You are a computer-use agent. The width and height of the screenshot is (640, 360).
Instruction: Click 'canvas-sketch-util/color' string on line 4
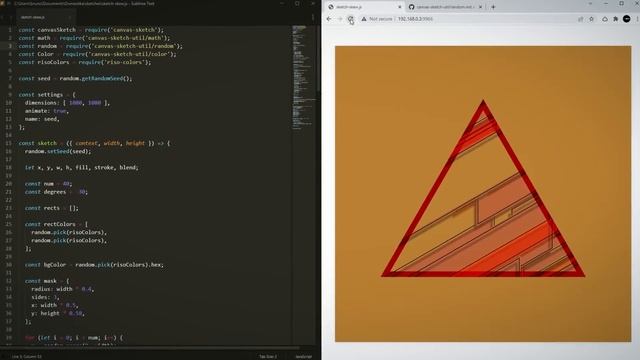click(x=130, y=54)
